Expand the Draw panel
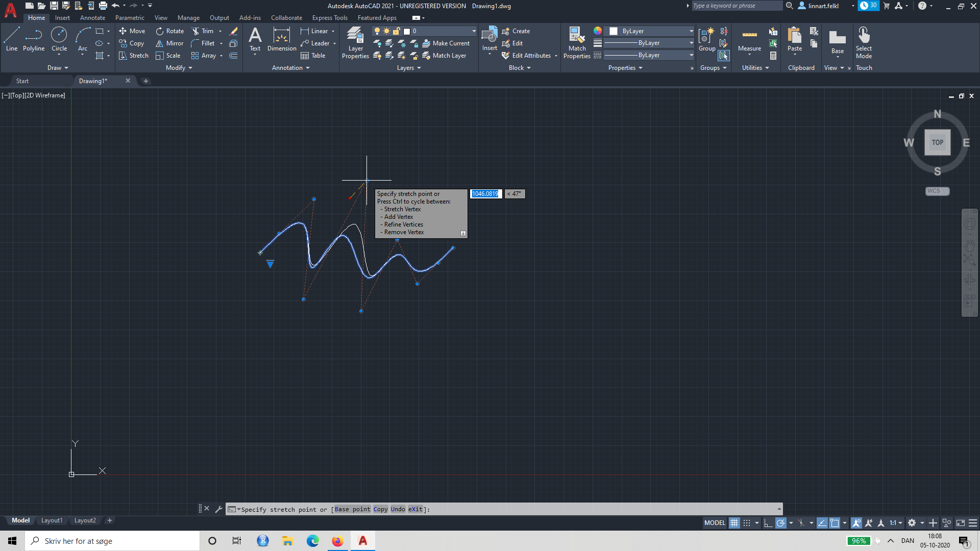The height and width of the screenshot is (551, 980). 58,68
